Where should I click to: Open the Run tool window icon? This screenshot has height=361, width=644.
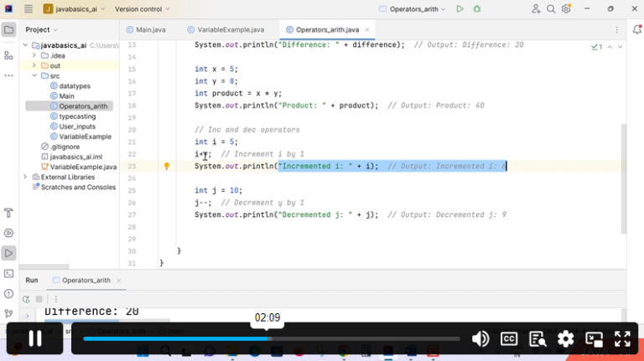pyautogui.click(x=8, y=253)
